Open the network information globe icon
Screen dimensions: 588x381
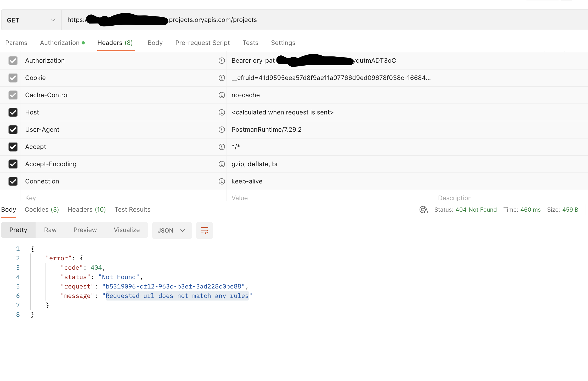point(423,210)
